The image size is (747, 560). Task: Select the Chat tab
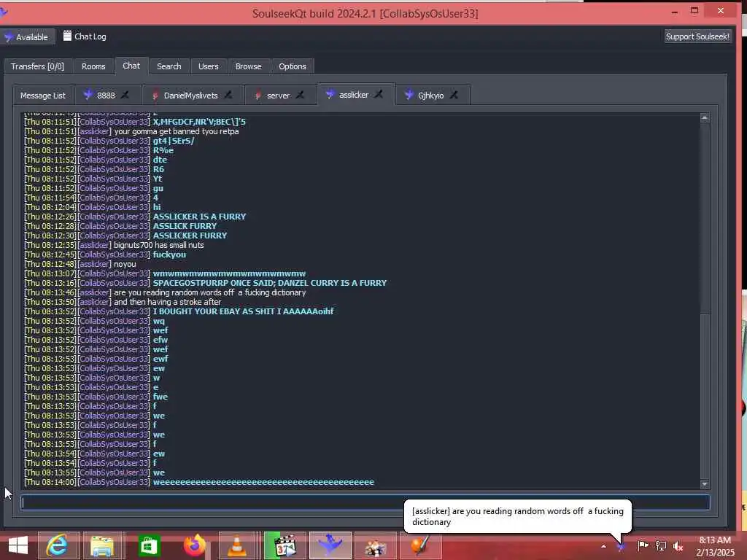point(131,66)
